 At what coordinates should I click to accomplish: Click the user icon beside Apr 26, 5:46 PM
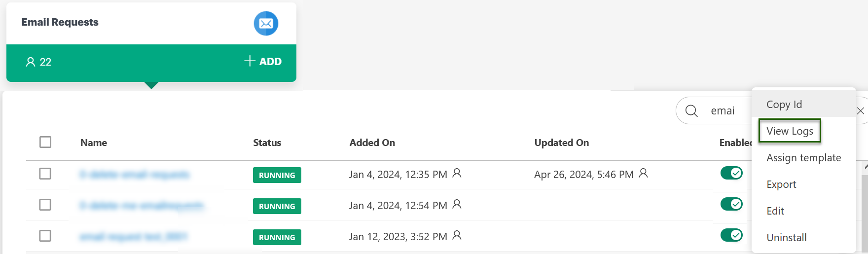pos(644,173)
